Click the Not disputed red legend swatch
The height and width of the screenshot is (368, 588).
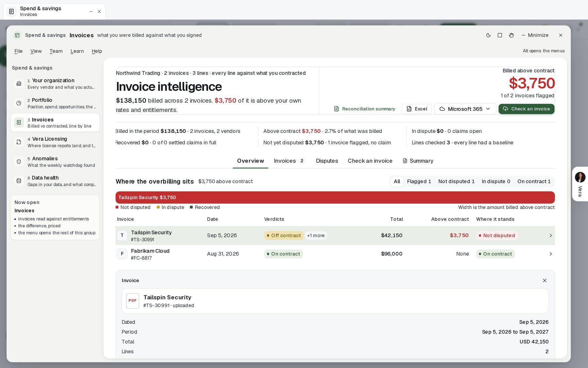pyautogui.click(x=117, y=207)
